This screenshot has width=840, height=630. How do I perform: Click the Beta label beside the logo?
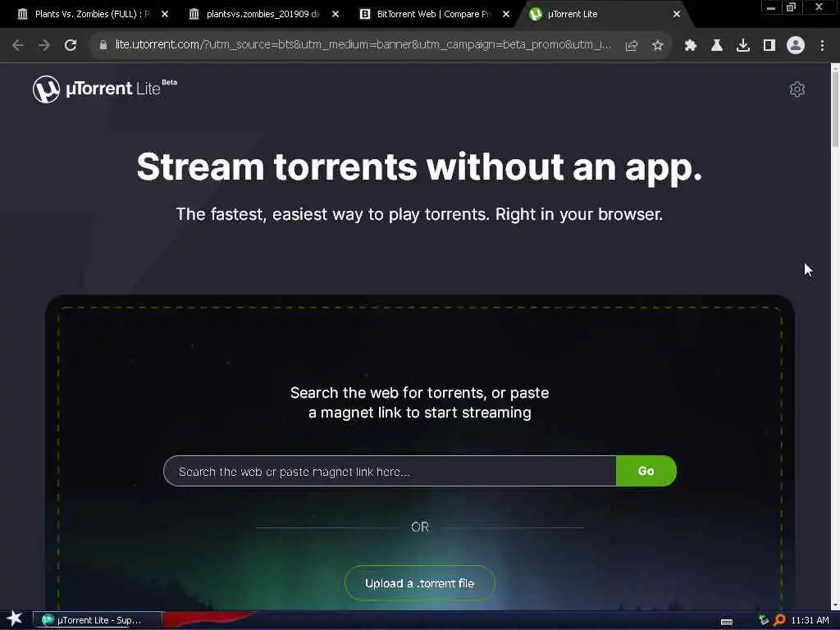[x=169, y=83]
